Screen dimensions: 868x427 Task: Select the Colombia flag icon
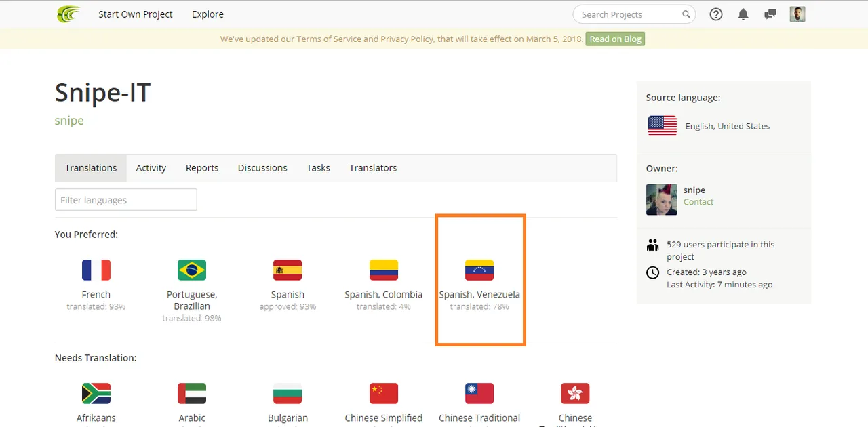pyautogui.click(x=384, y=270)
